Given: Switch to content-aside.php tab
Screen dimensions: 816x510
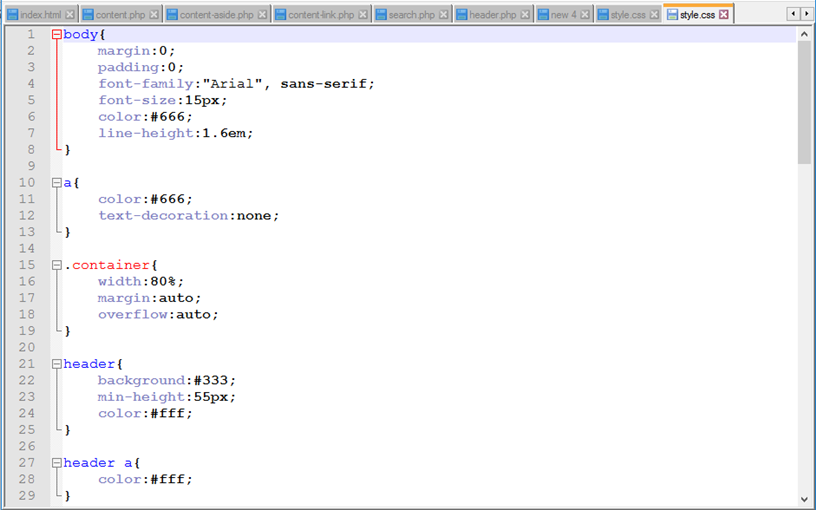Looking at the screenshot, I should pyautogui.click(x=216, y=15).
